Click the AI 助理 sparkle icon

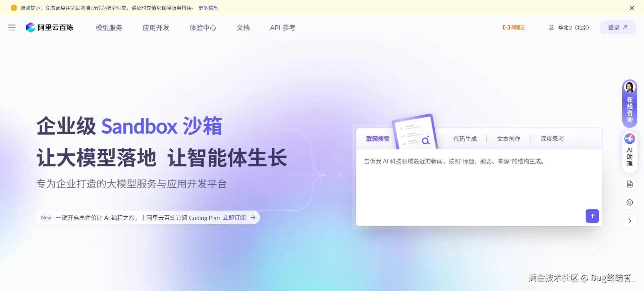pyautogui.click(x=630, y=139)
